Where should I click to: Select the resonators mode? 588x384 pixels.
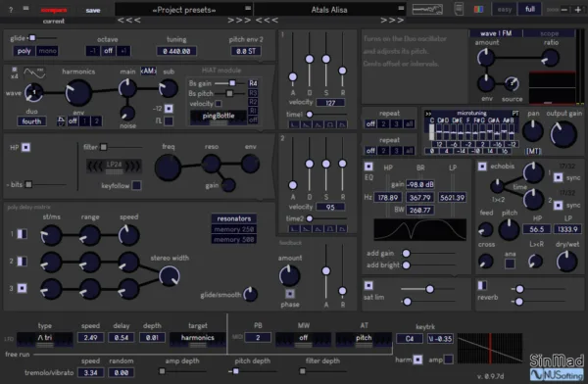[x=234, y=218]
